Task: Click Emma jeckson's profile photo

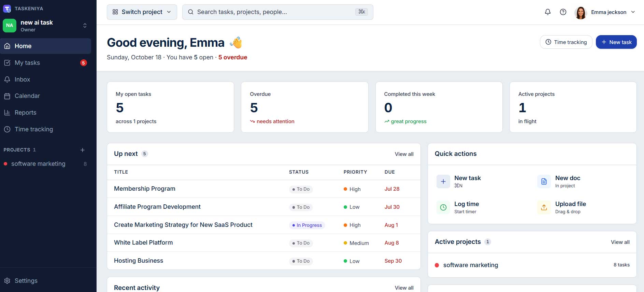Action: point(581,13)
